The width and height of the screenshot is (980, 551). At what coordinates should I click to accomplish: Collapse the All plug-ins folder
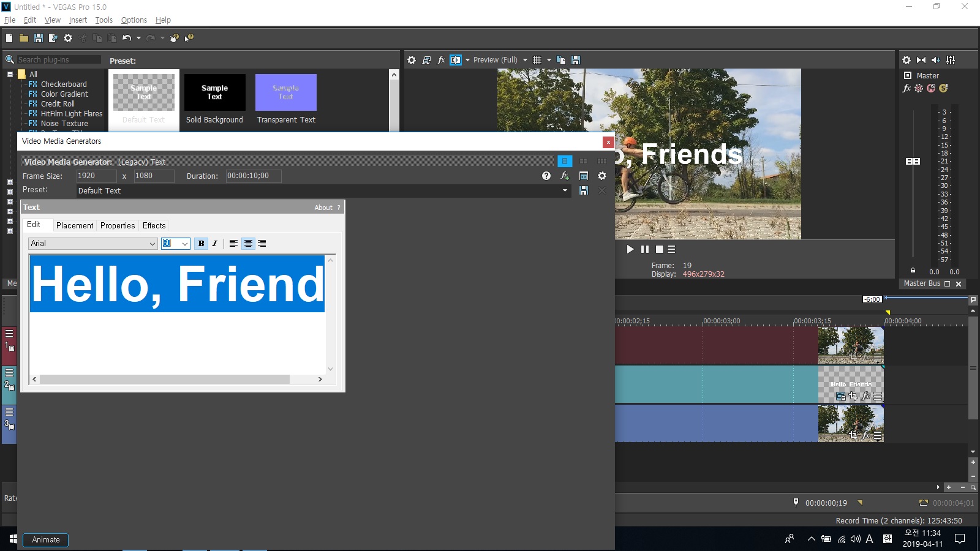pyautogui.click(x=10, y=74)
